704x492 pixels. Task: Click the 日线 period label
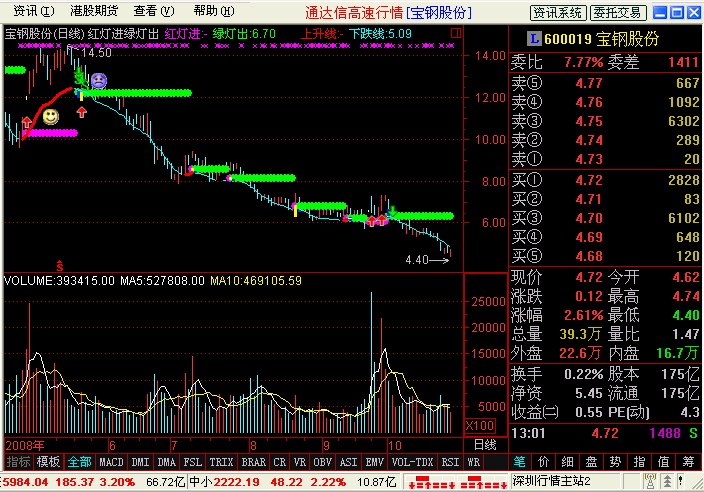point(485,445)
